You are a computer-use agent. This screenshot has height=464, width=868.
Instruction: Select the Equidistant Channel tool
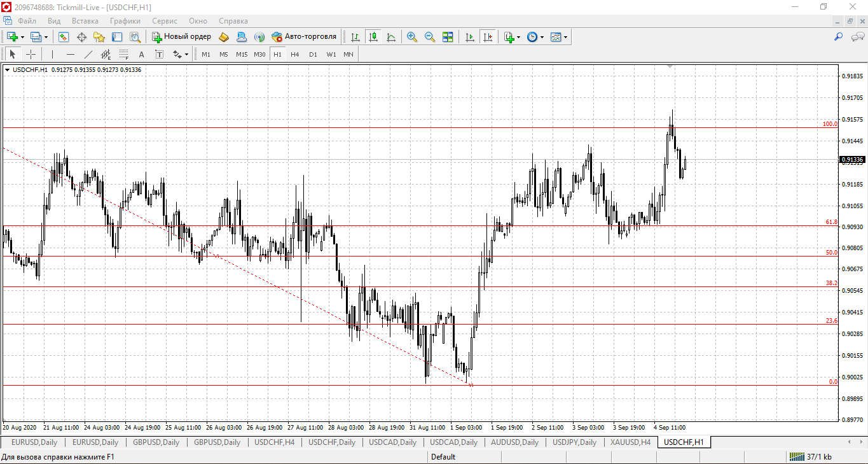pos(106,54)
